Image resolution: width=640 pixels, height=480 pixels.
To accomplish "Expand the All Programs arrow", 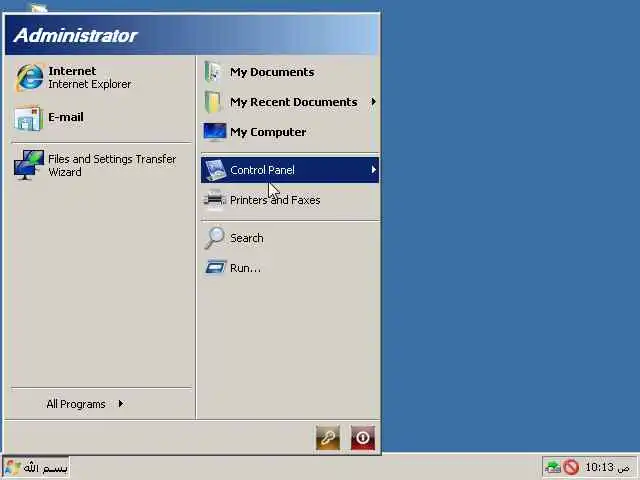I will click(x=121, y=404).
